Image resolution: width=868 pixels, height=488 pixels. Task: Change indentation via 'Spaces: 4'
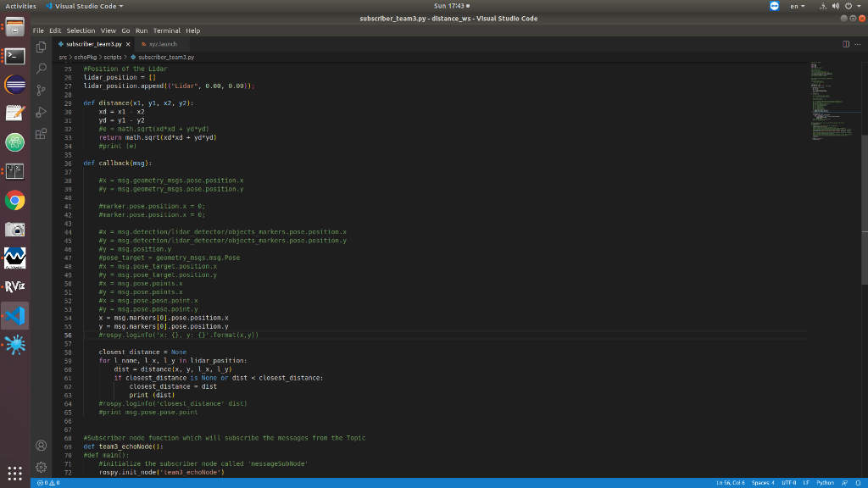click(x=763, y=483)
